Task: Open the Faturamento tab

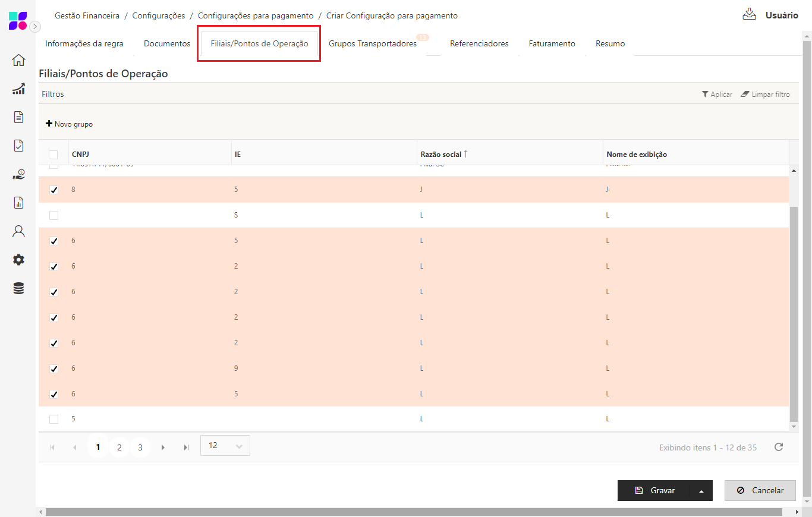Action: point(552,43)
